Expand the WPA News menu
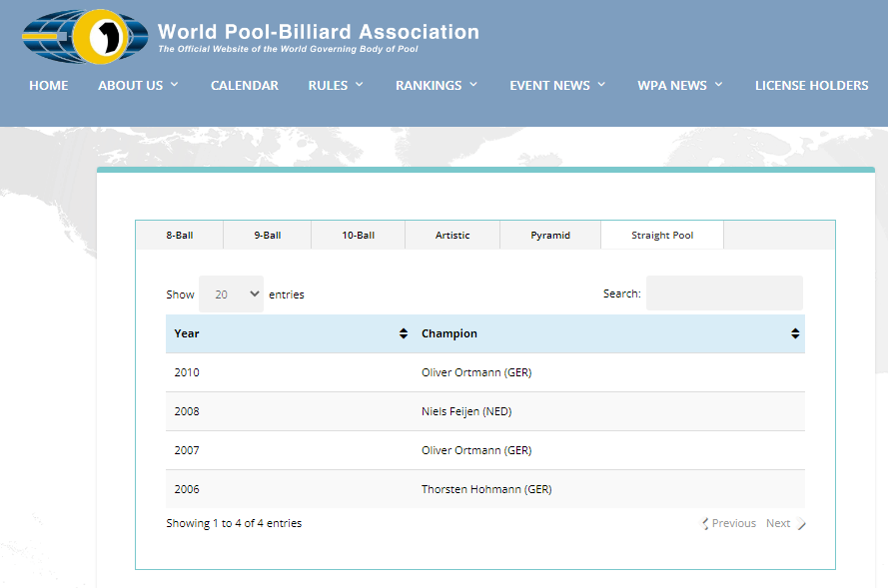The image size is (888, 588). point(679,86)
